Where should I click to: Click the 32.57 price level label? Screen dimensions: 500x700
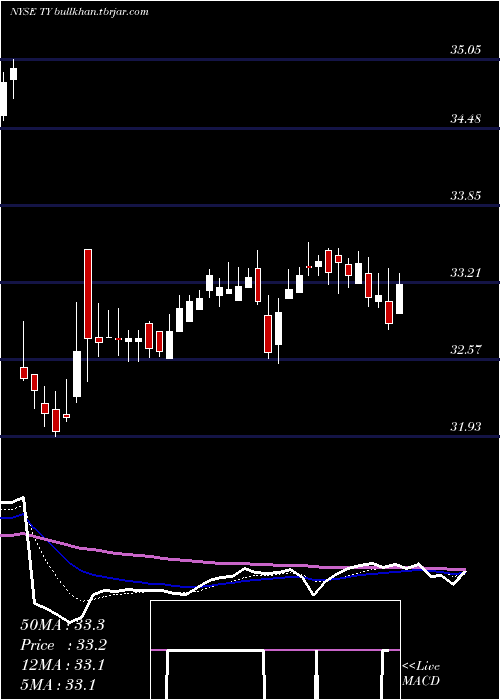coord(466,350)
